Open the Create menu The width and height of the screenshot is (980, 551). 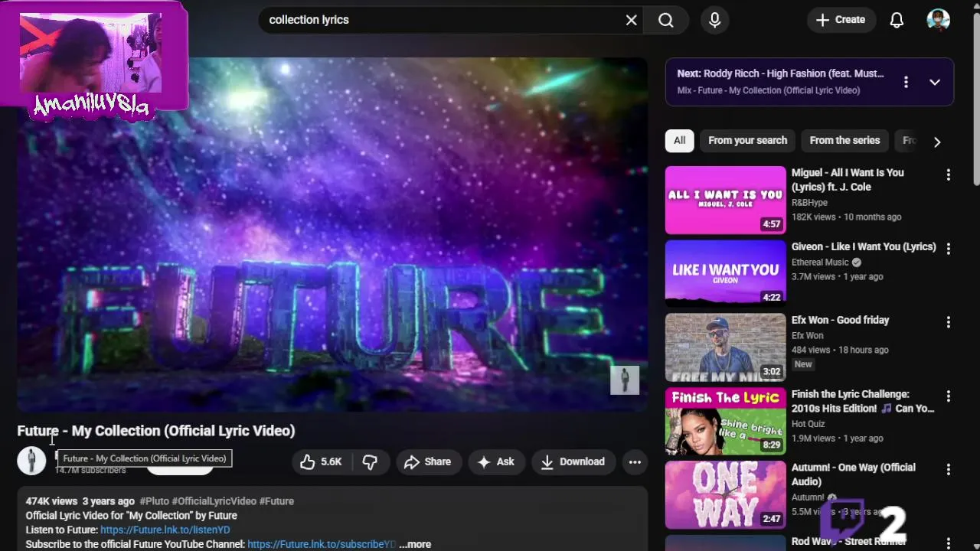coord(841,20)
